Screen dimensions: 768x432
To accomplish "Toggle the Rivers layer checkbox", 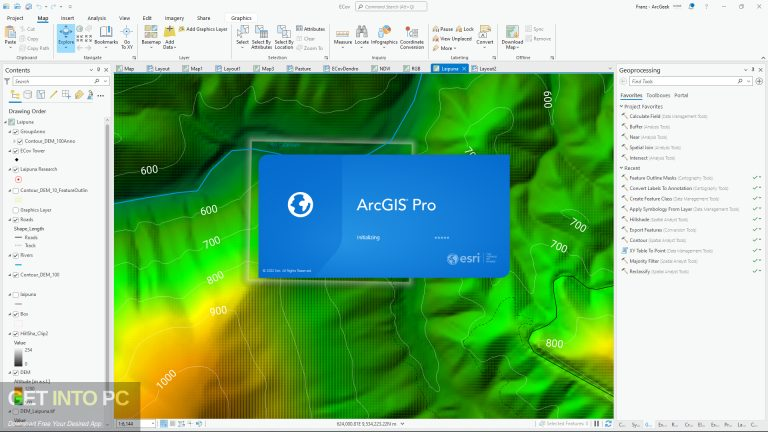I will (x=16, y=255).
